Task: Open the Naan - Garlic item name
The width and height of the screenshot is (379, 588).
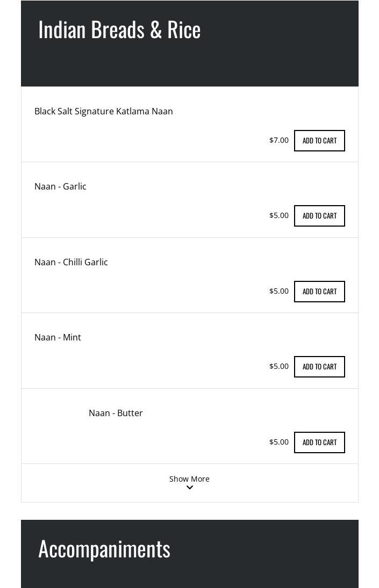Action: (x=60, y=186)
